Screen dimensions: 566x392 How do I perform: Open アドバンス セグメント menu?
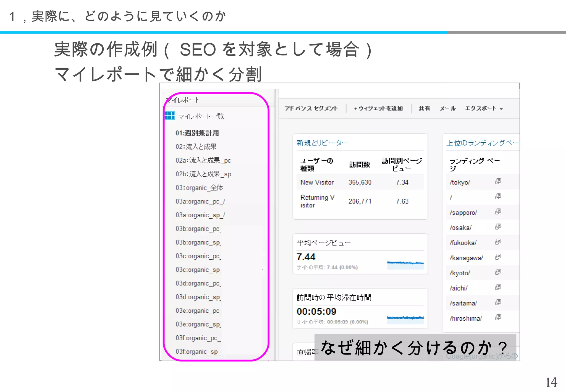click(x=311, y=108)
